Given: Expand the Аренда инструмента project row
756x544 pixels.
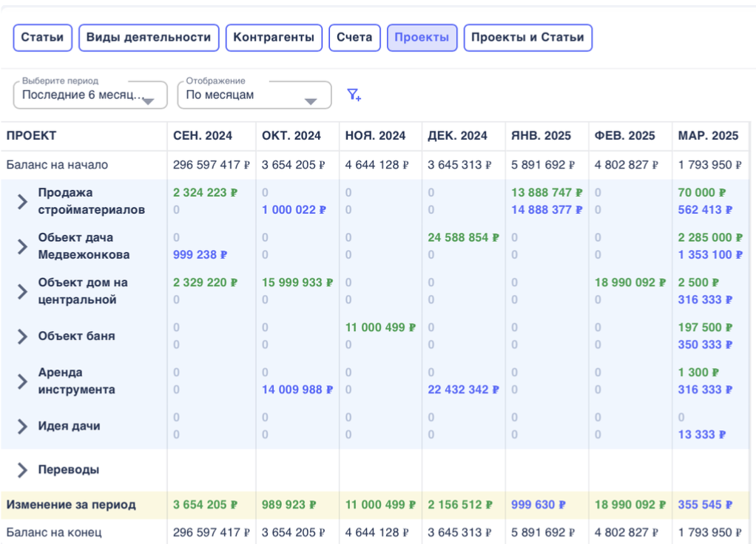Looking at the screenshot, I should pyautogui.click(x=23, y=381).
